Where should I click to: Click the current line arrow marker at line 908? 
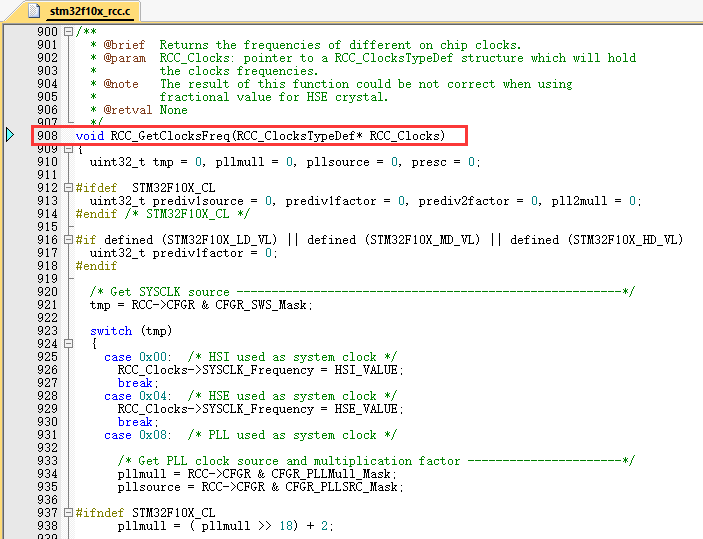tap(10, 135)
